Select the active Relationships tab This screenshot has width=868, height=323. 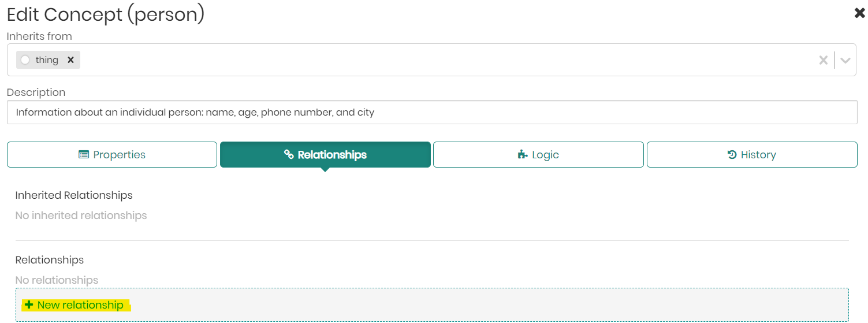(x=325, y=155)
